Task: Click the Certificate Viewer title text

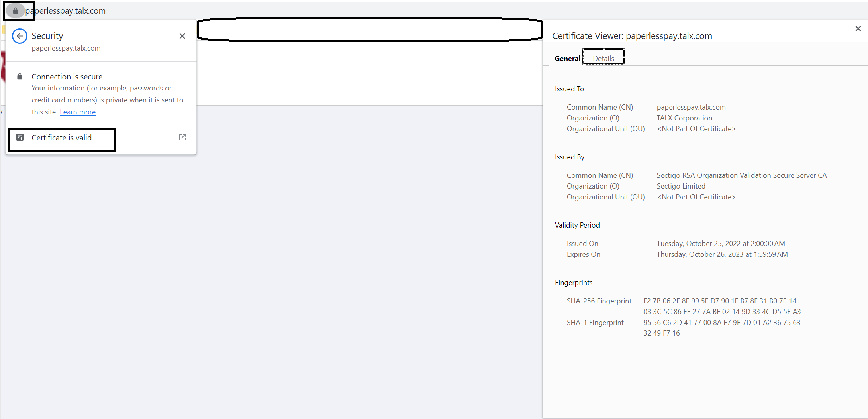Action: pyautogui.click(x=632, y=36)
